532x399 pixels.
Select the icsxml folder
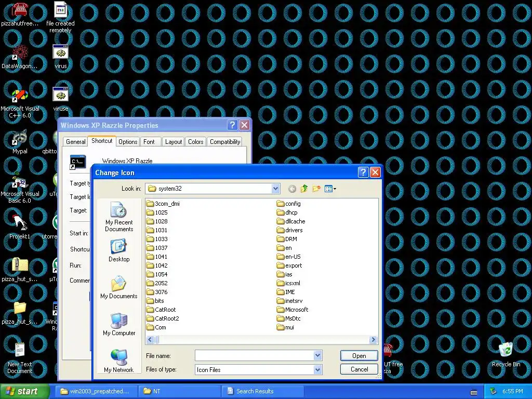tap(289, 283)
